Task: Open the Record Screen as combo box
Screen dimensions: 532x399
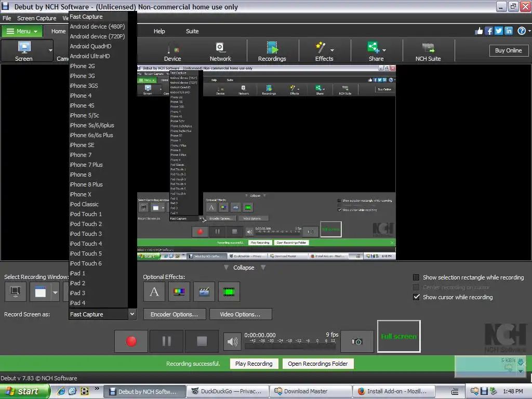Action: coord(102,314)
